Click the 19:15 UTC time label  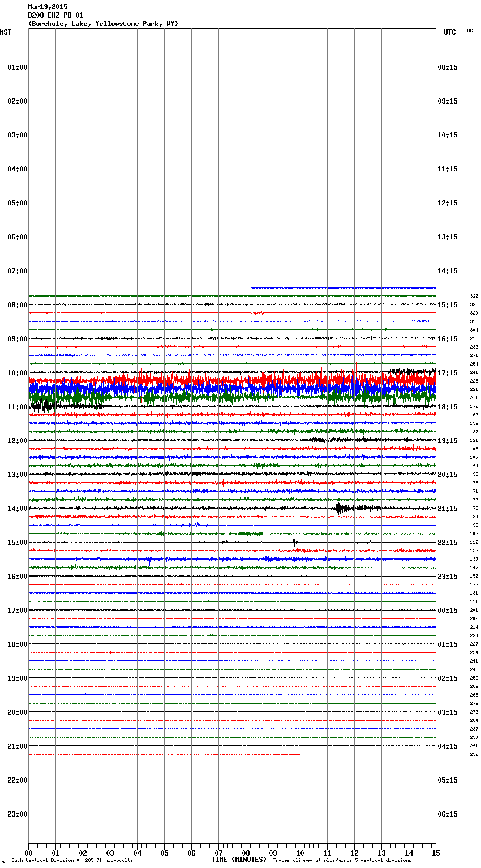click(448, 441)
